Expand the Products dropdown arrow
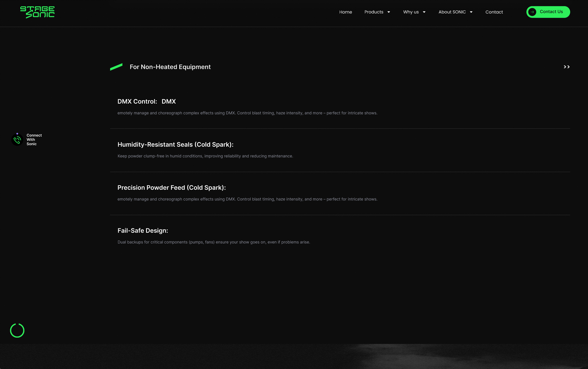The width and height of the screenshot is (588, 369). 389,12
